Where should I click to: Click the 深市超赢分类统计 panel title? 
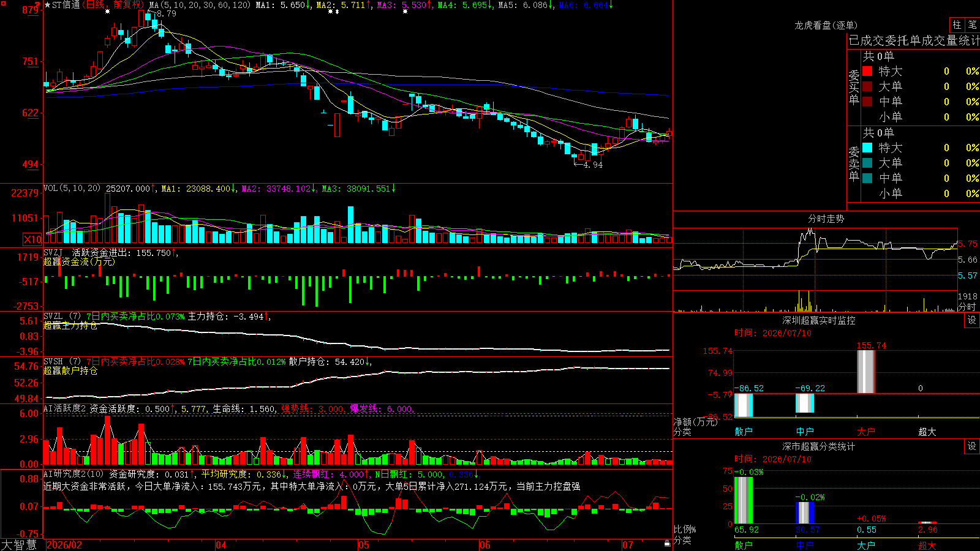[x=818, y=446]
